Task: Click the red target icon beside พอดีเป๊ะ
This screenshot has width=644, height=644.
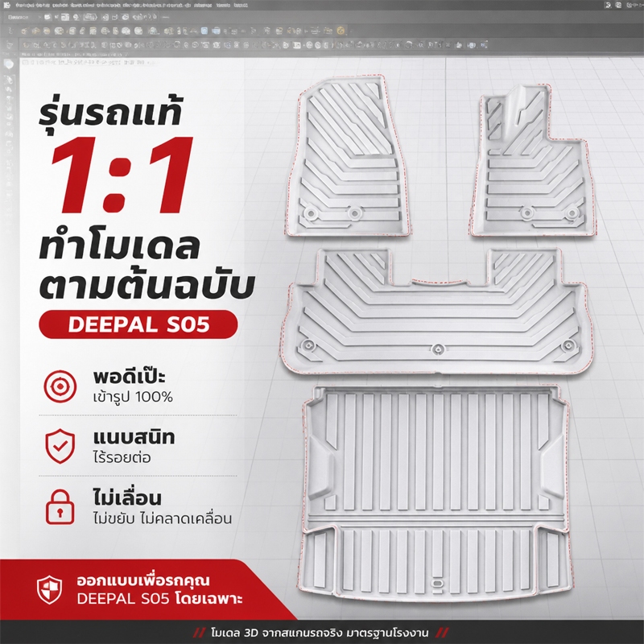Action: [60, 386]
